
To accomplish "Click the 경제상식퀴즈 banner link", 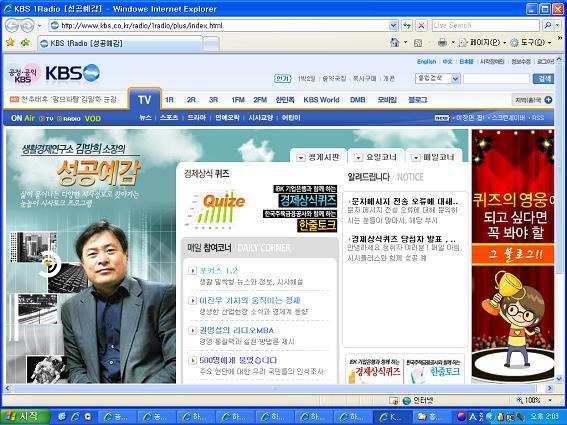I will (x=307, y=200).
